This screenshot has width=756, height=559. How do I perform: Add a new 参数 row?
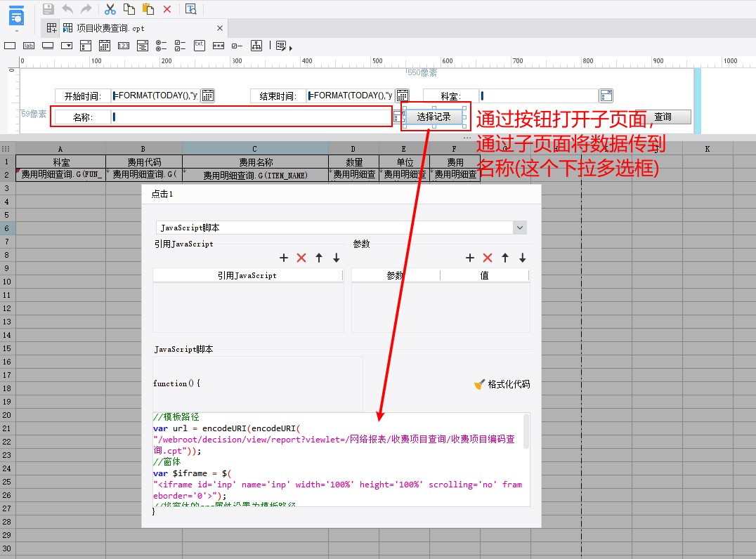(470, 258)
